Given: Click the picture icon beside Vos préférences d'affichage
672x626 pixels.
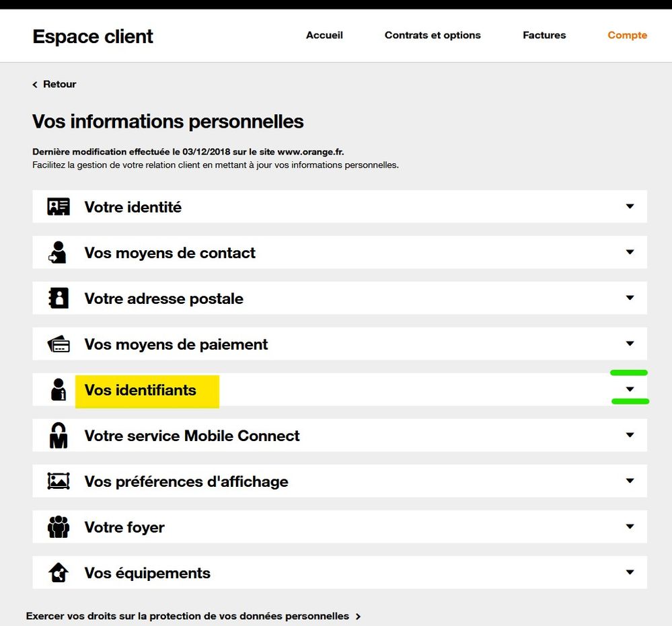Looking at the screenshot, I should click(58, 481).
